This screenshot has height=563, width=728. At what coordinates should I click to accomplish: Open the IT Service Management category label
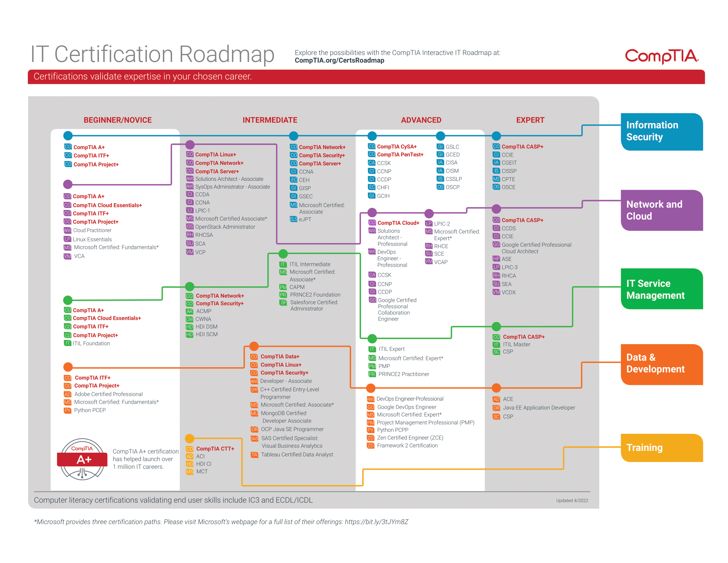(662, 289)
